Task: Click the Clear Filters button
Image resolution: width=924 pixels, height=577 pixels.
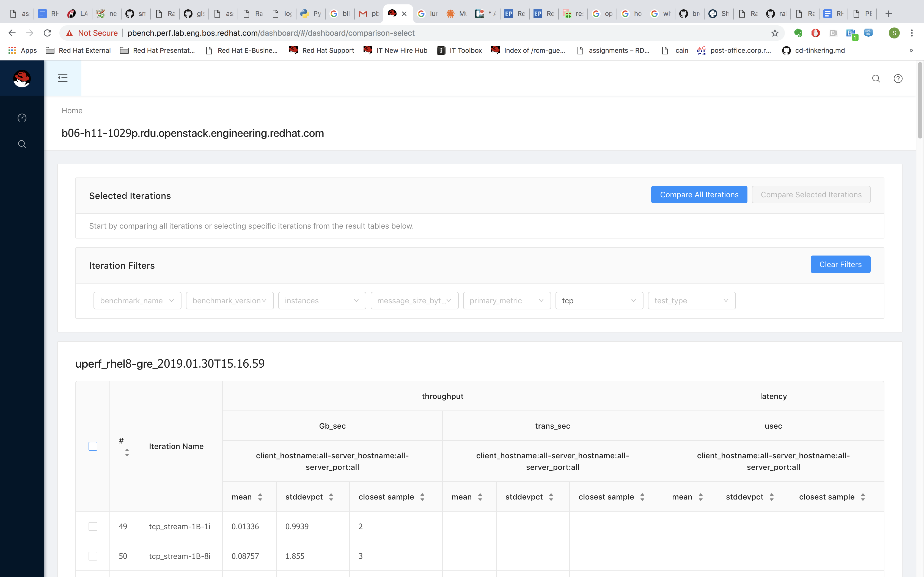Action: (840, 264)
